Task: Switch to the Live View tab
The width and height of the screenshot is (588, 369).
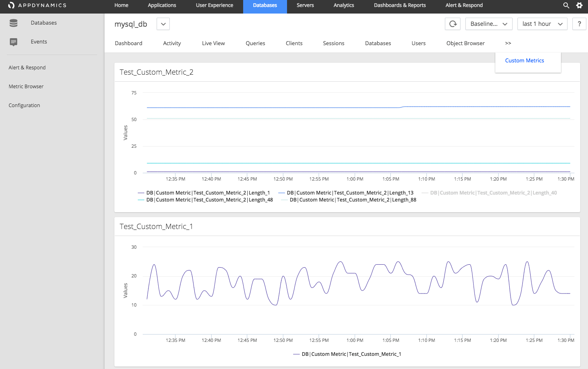Action: click(x=213, y=43)
